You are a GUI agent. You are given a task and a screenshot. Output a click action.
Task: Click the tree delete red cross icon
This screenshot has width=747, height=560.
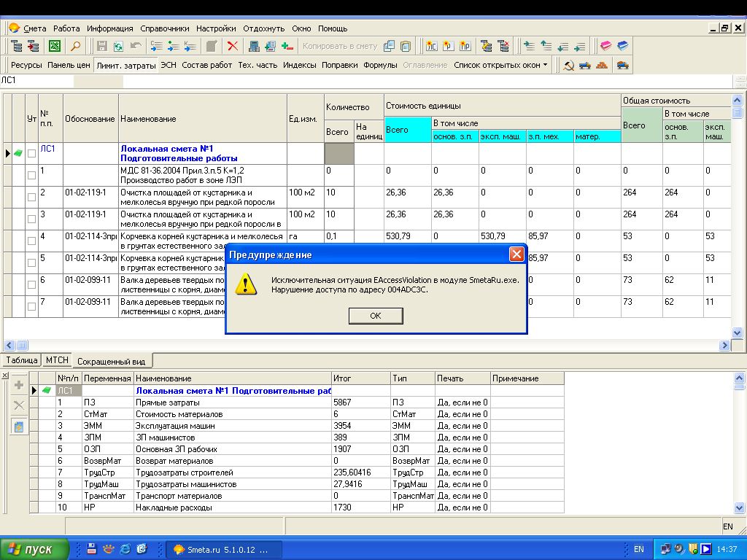[x=503, y=46]
